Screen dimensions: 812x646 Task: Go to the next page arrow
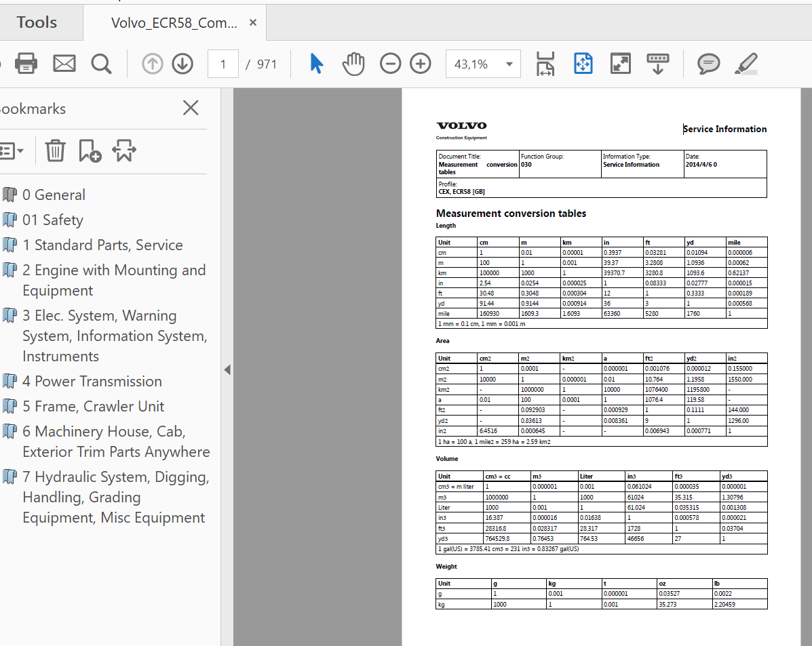[182, 64]
